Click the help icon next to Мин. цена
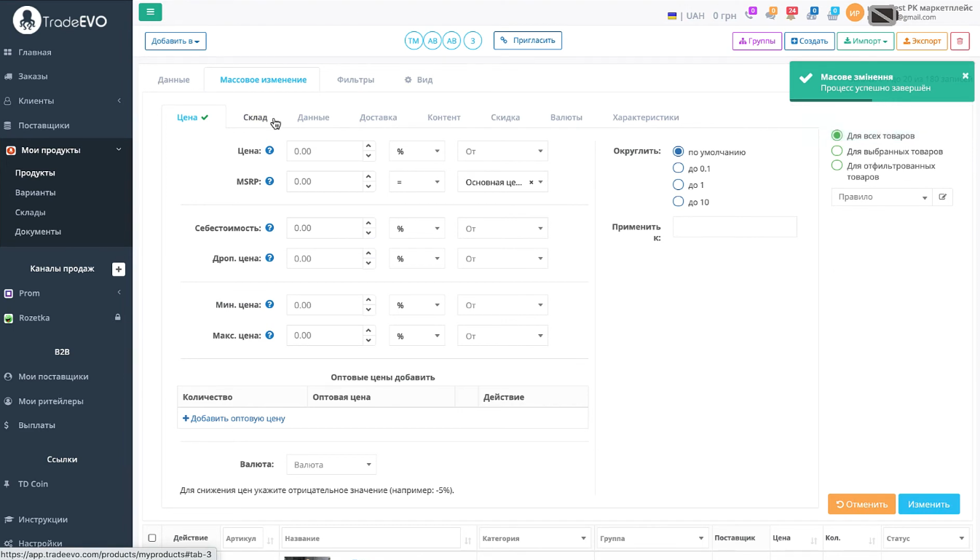 (x=269, y=305)
